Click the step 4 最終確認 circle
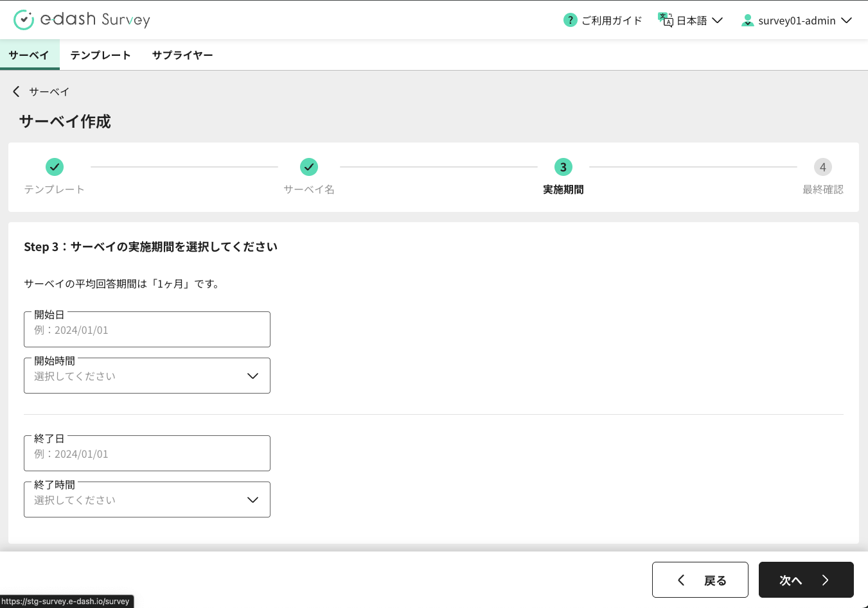Screen dimensions: 868x608 point(823,167)
